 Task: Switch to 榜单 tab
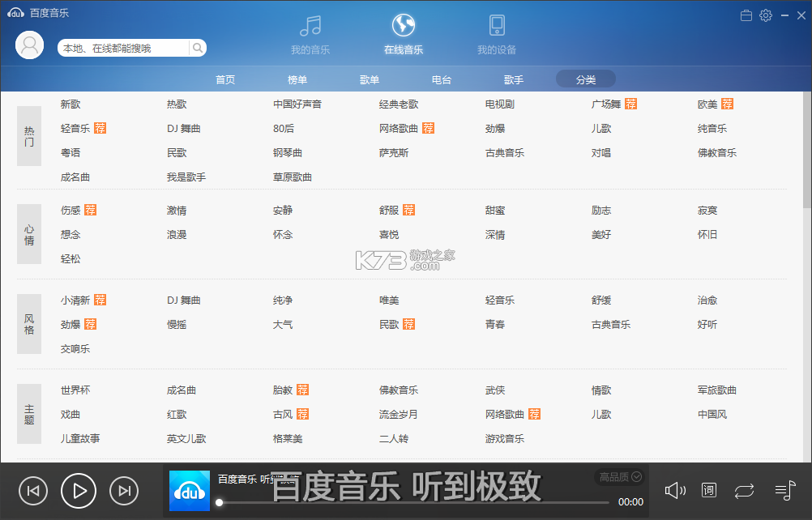coord(297,79)
